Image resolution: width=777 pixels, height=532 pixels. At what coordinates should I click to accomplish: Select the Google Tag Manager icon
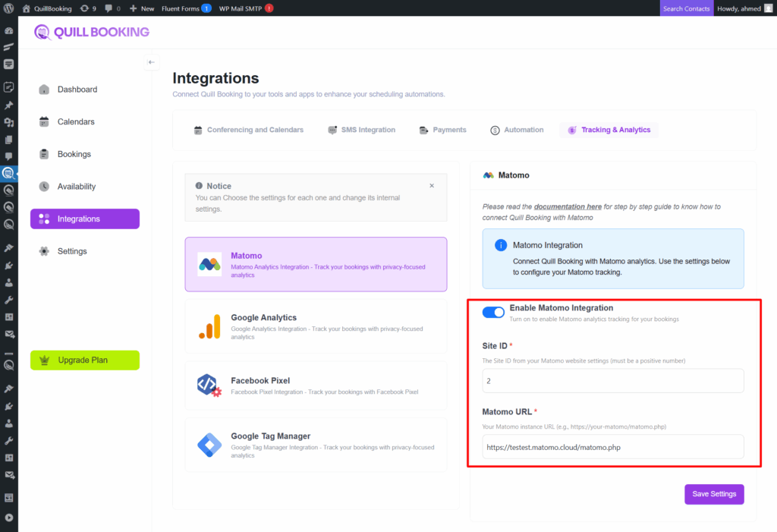point(209,444)
